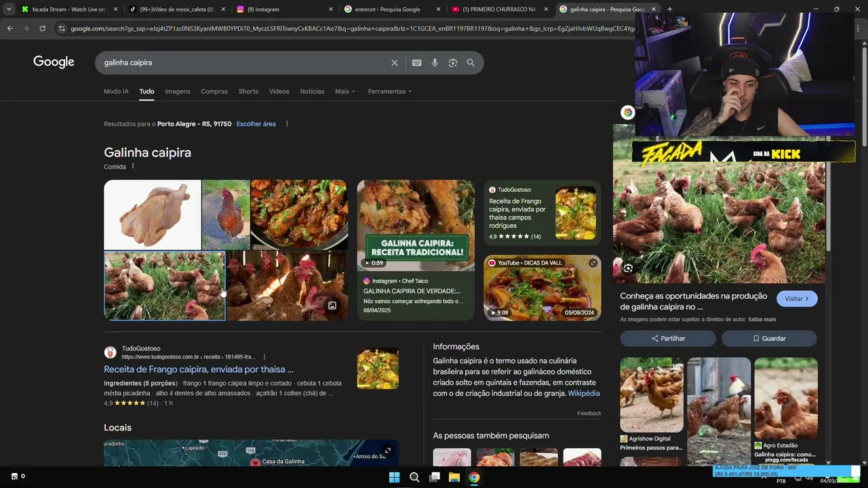This screenshot has height=488, width=868.
Task: Open Instagram Chef Taico video card
Action: tap(416, 249)
